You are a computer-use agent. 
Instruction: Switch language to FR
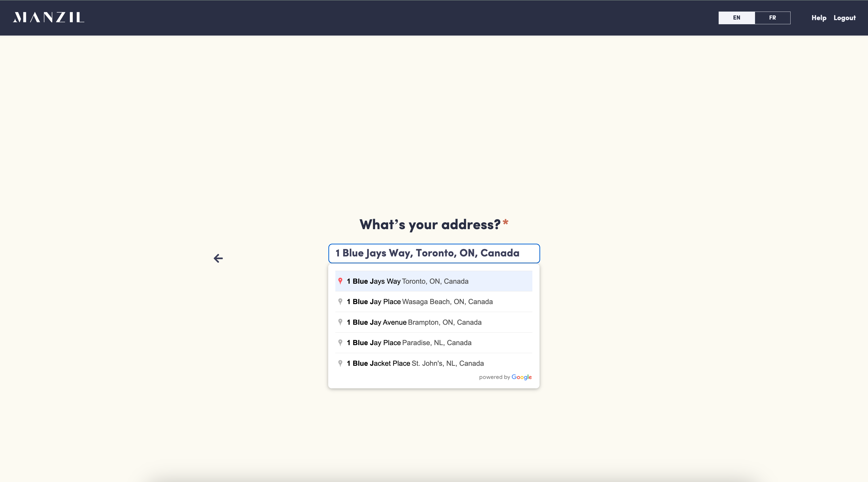[772, 18]
